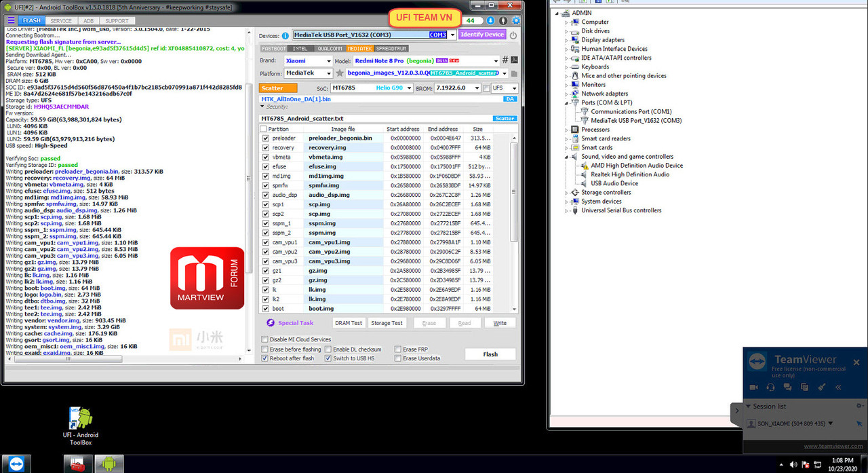Click the Identify Device button
This screenshot has height=473, width=868.
pyautogui.click(x=482, y=35)
